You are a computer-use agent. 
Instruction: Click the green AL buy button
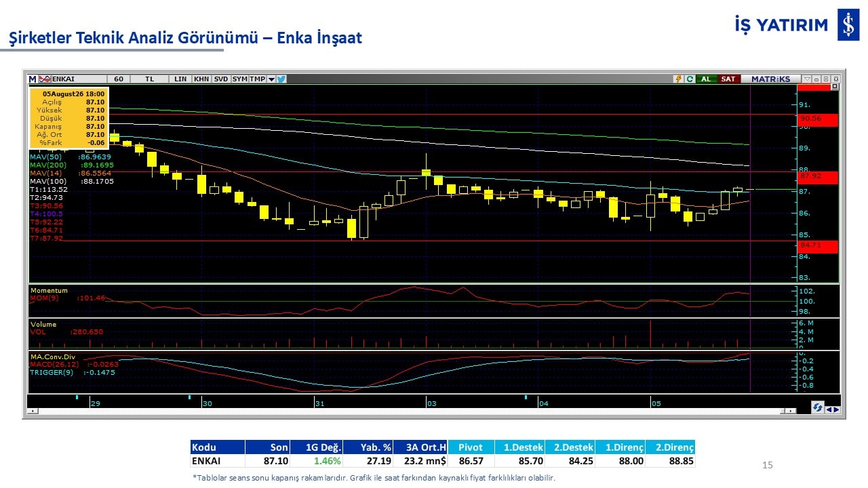tap(706, 79)
